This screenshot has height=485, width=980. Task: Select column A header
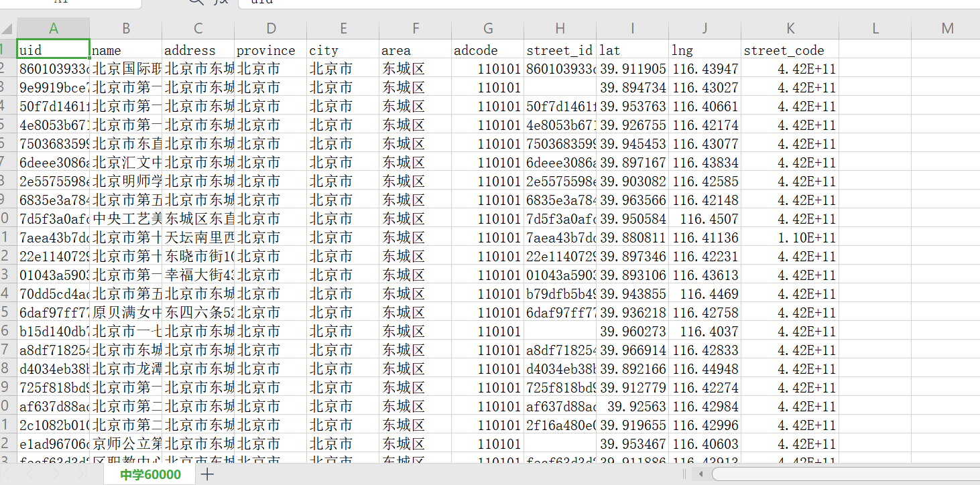(54, 28)
